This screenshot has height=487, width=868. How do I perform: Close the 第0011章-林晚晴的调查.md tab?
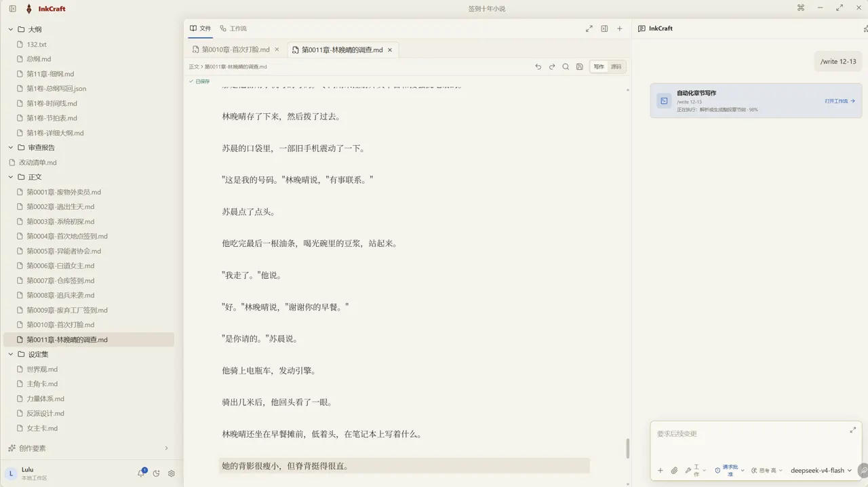tap(390, 50)
